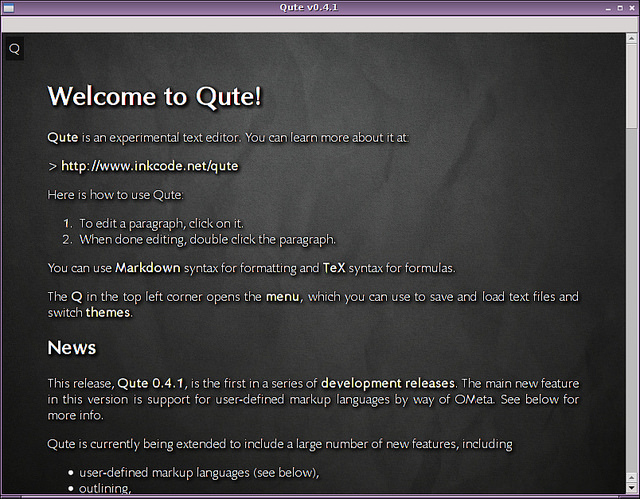Click the vertical scrollbar thumb
The width and height of the screenshot is (640, 499).
[x=632, y=85]
